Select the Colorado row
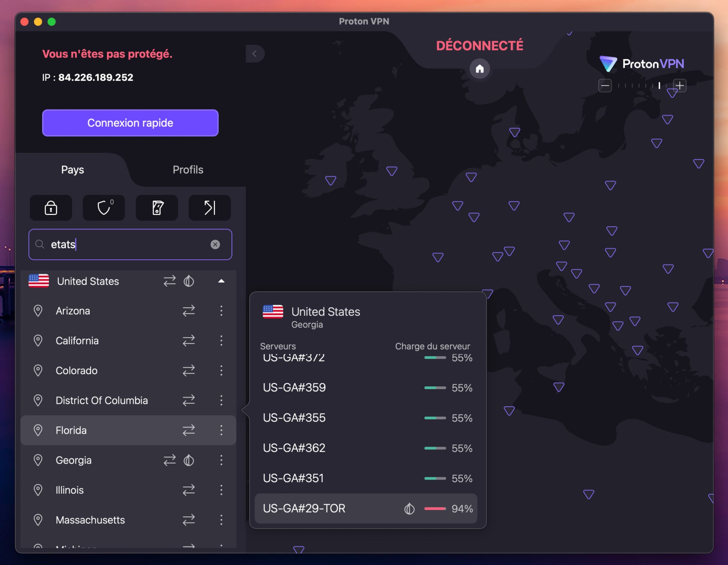The width and height of the screenshot is (728, 565). 128,370
